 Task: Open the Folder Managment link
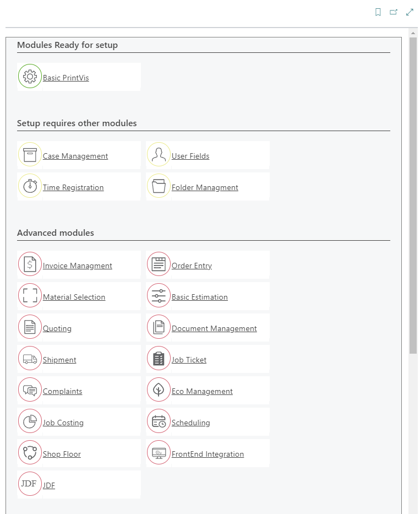point(205,187)
